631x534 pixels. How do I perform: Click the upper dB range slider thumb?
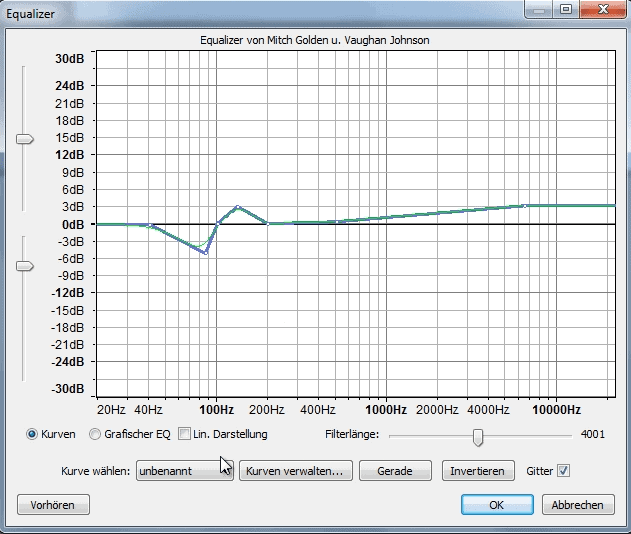[x=25, y=139]
